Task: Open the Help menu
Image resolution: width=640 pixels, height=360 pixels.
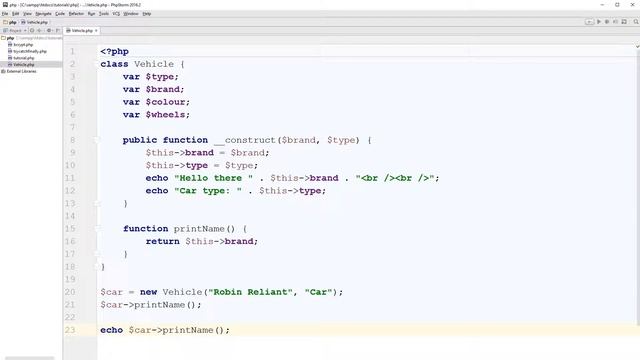Action: pos(147,13)
